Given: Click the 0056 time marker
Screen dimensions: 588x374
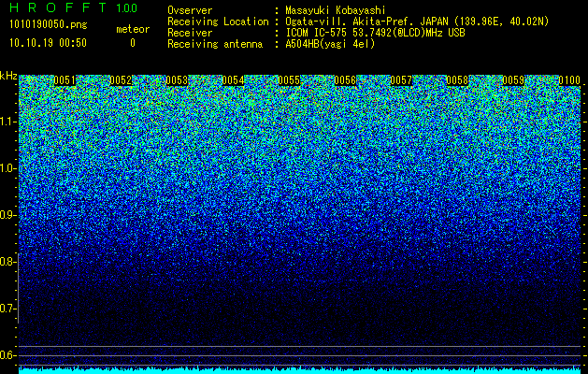Looking at the screenshot, I should point(345,80).
